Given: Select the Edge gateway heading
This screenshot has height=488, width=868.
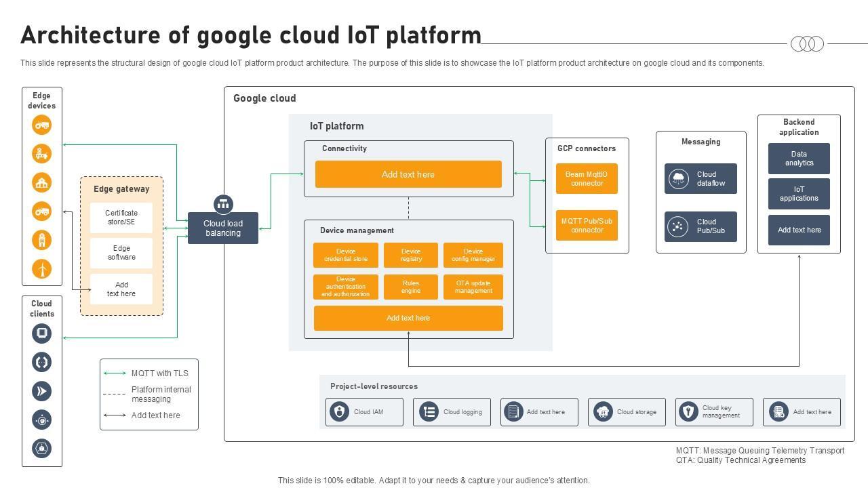Looking at the screenshot, I should (x=121, y=189).
